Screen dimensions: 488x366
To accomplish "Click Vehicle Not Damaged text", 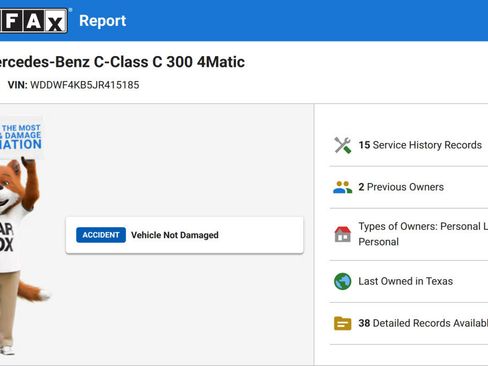I will 175,235.
